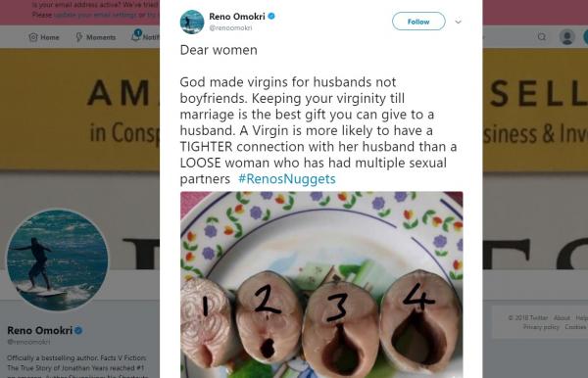Expand the tweet options chevron

pos(458,22)
